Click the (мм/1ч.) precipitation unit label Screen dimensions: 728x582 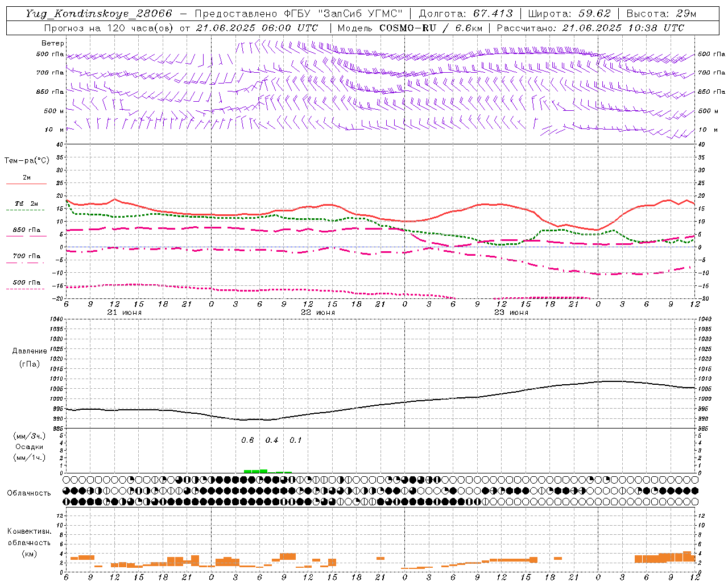(30, 458)
